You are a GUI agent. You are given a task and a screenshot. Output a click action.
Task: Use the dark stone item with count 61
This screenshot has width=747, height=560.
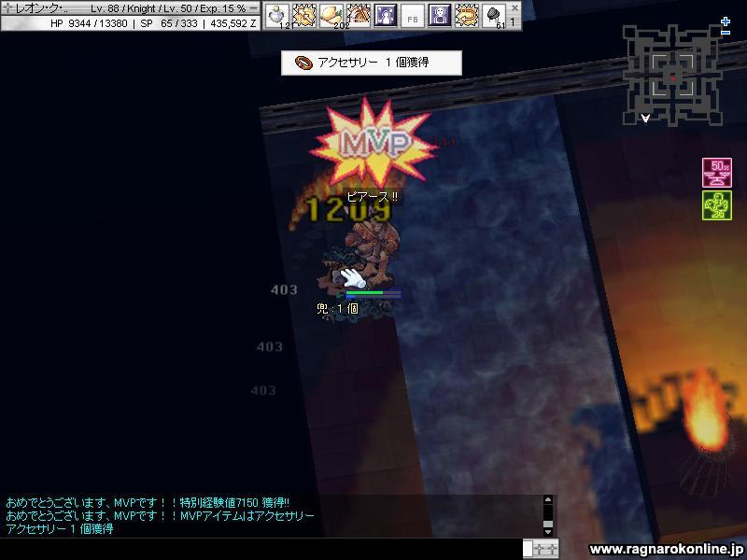(494, 16)
